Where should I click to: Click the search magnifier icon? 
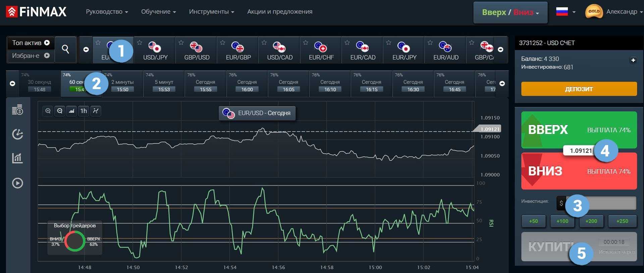click(x=65, y=50)
